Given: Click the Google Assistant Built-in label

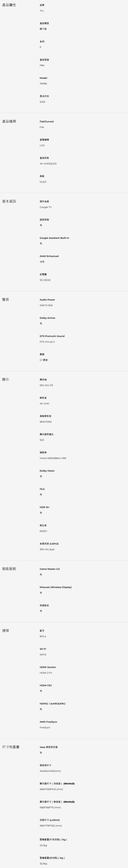Looking at the screenshot, I should coord(54,238).
